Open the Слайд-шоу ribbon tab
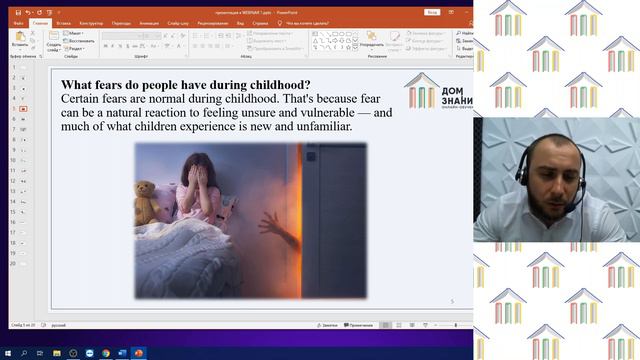This screenshot has height=360, width=640. click(178, 23)
